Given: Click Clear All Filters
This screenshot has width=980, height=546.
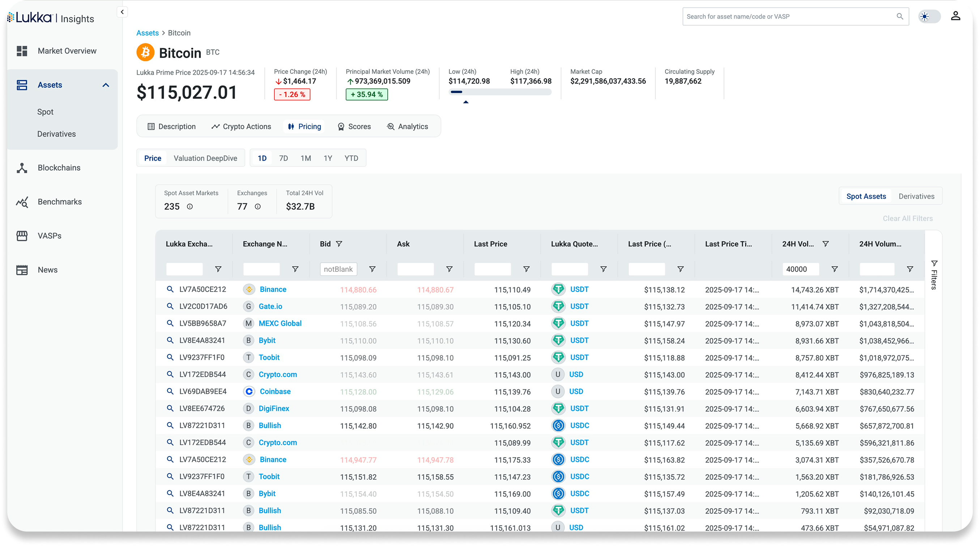Looking at the screenshot, I should (x=907, y=218).
